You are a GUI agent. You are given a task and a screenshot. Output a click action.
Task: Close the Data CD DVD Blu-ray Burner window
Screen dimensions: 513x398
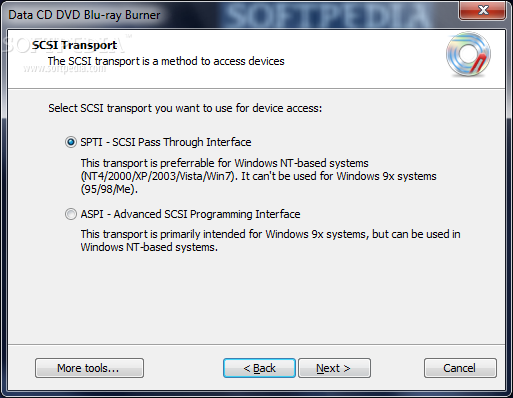[x=482, y=11]
